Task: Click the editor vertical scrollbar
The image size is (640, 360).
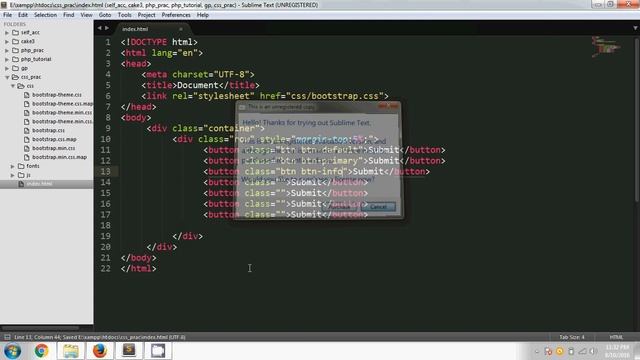Action: pos(637,119)
